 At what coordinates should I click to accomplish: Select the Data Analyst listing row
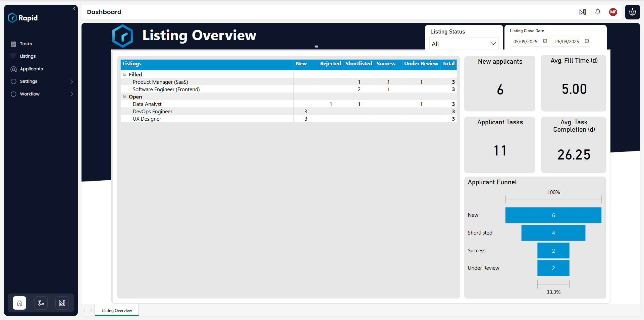(x=288, y=104)
